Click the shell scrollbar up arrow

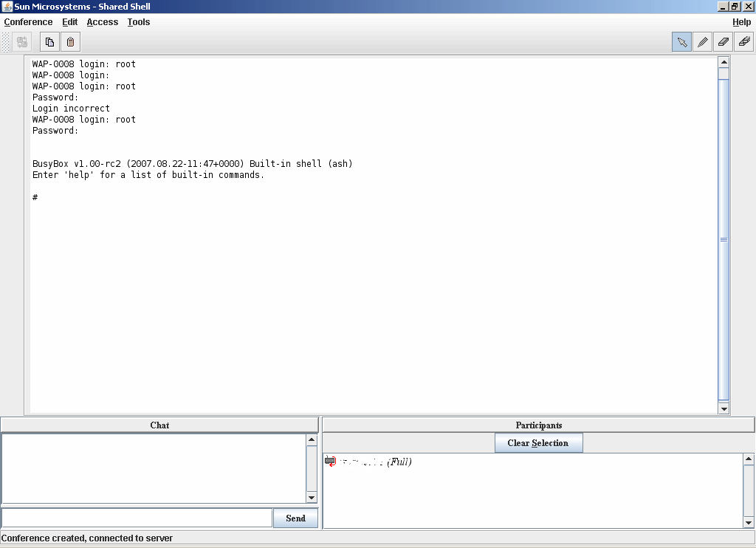click(724, 62)
